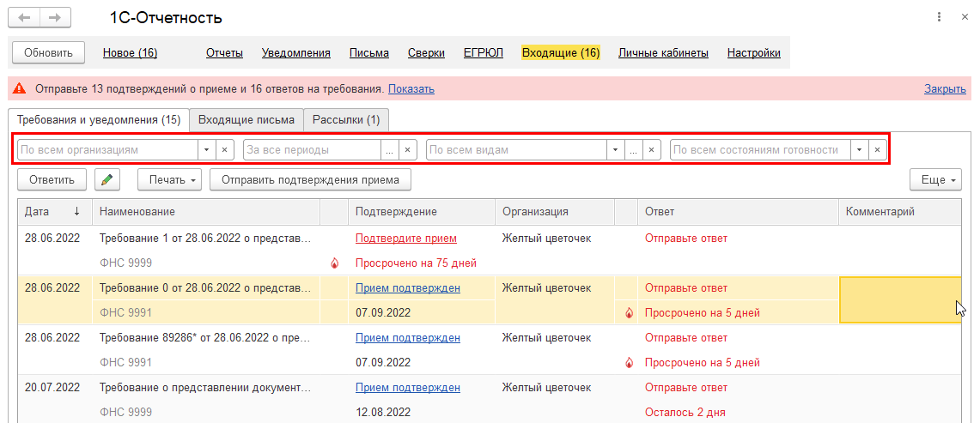Click the forward navigation arrow
The height and width of the screenshot is (423, 980).
point(56,18)
